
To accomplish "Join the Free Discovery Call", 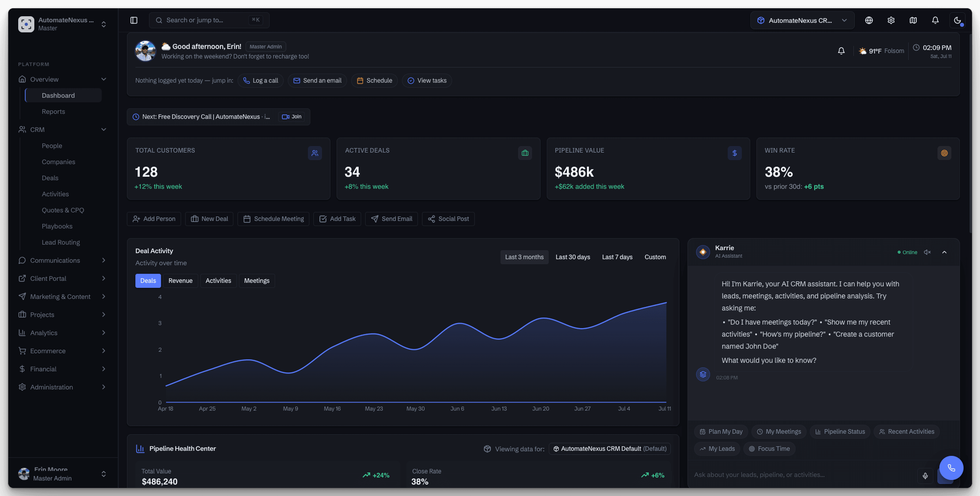I will (291, 116).
